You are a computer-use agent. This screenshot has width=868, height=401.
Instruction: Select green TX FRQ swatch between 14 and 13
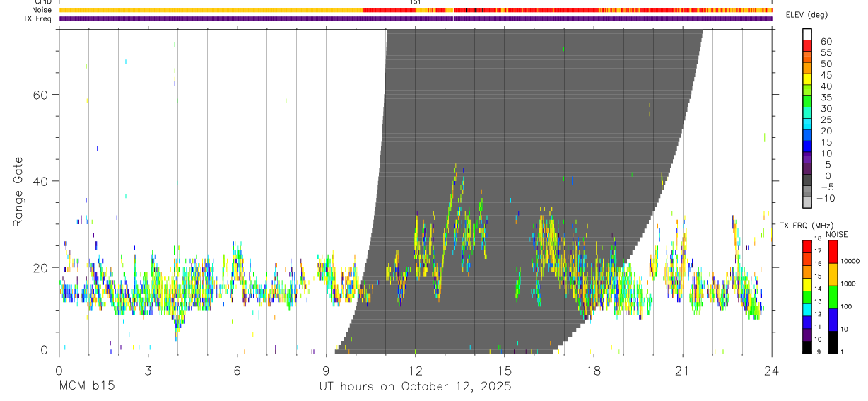tap(807, 296)
